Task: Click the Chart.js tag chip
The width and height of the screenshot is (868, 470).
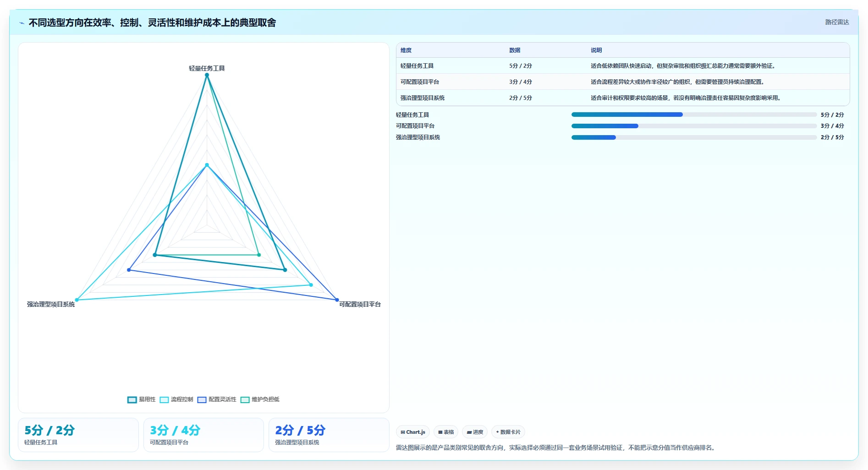Action: tap(413, 432)
